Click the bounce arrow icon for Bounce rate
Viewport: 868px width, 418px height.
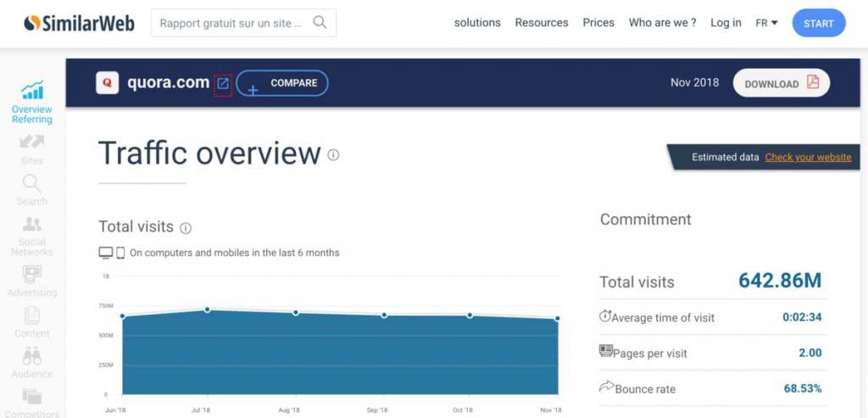[607, 387]
